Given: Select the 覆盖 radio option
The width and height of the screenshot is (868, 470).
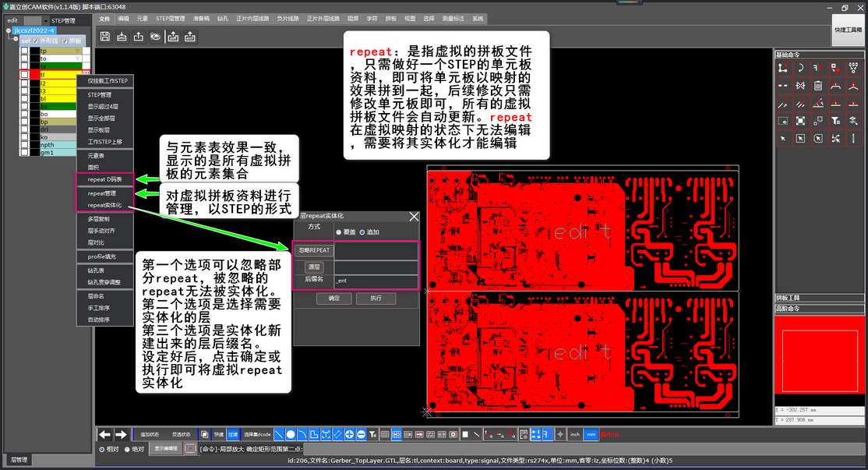Looking at the screenshot, I should coord(339,232).
